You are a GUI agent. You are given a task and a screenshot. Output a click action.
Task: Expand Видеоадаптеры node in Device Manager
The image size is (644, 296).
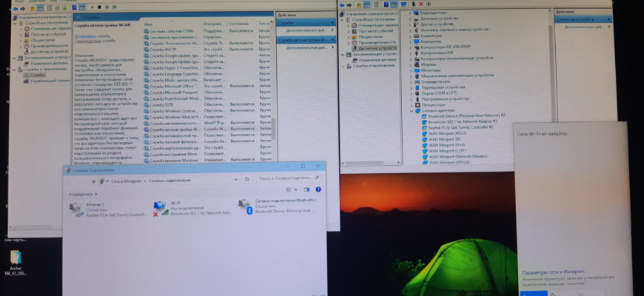412,13
